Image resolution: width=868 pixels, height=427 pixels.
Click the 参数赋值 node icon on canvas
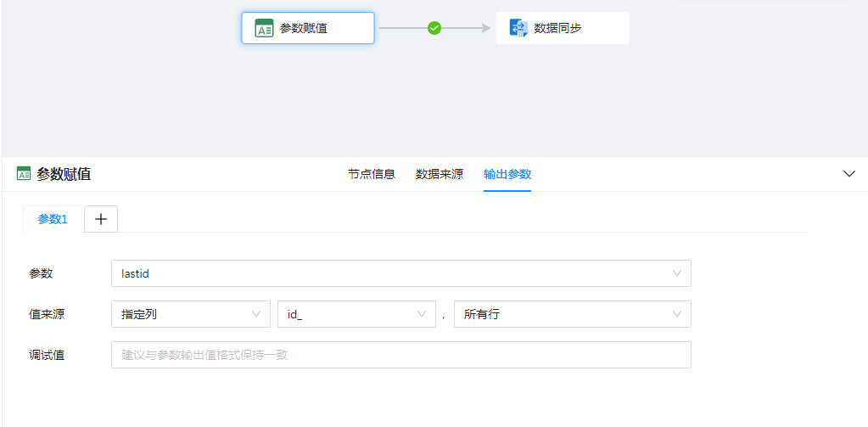(265, 28)
